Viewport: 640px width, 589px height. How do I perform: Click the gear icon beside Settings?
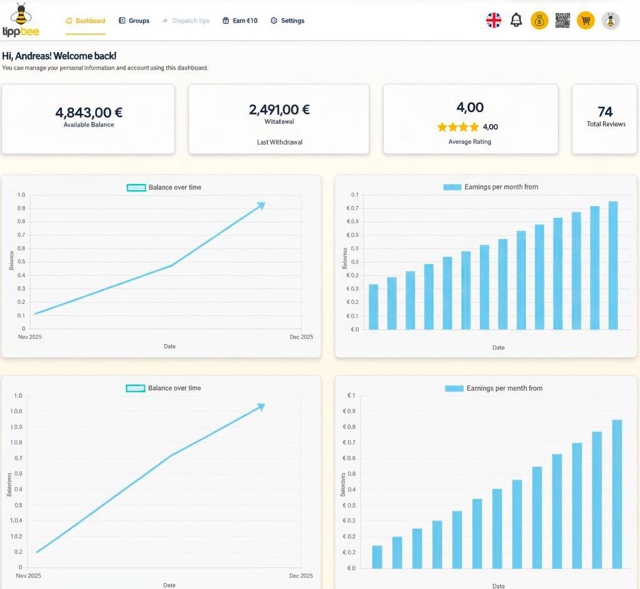tap(274, 21)
